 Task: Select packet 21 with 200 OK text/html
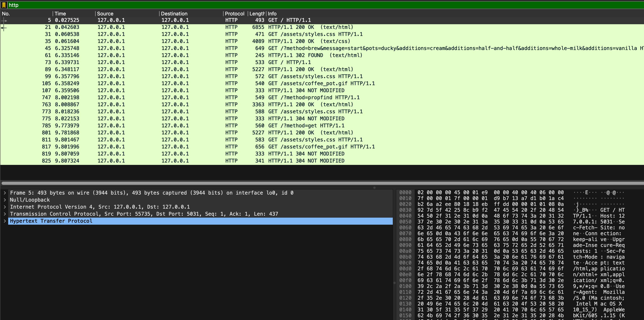[x=310, y=27]
